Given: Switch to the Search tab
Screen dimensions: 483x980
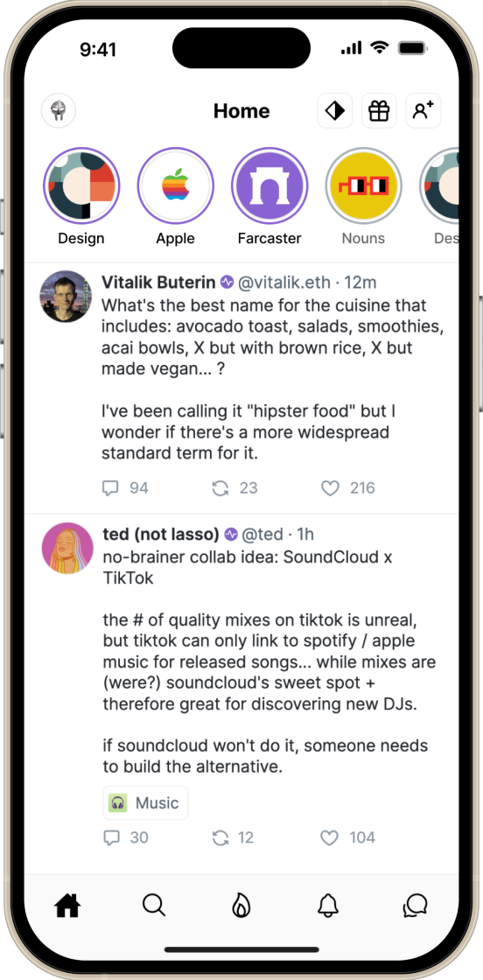Looking at the screenshot, I should (154, 905).
